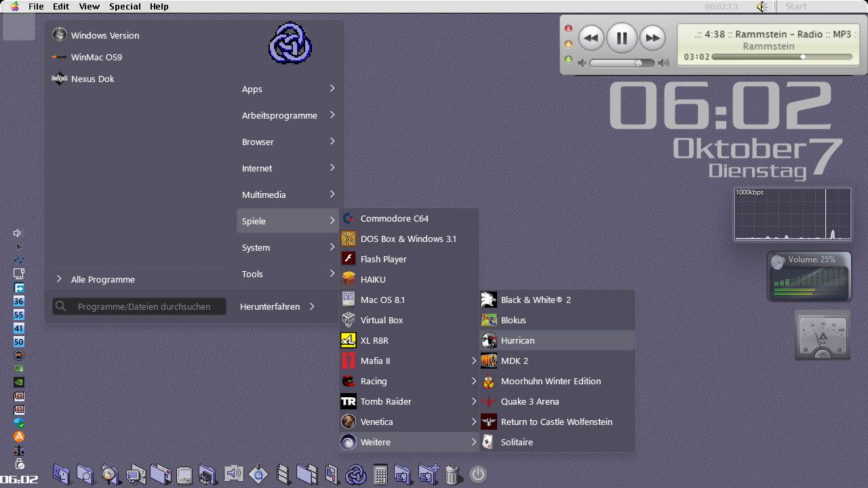The image size is (868, 488).
Task: Open the Edit menu
Action: [61, 6]
